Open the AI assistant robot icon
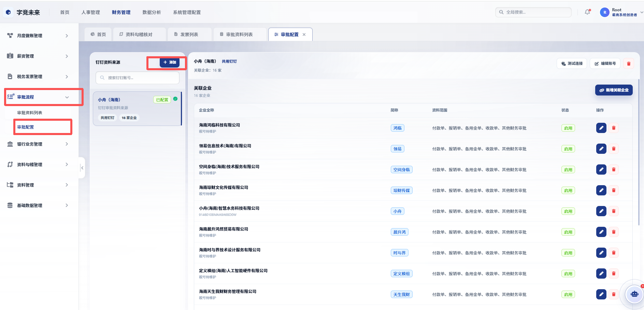The height and width of the screenshot is (310, 644). (x=634, y=294)
